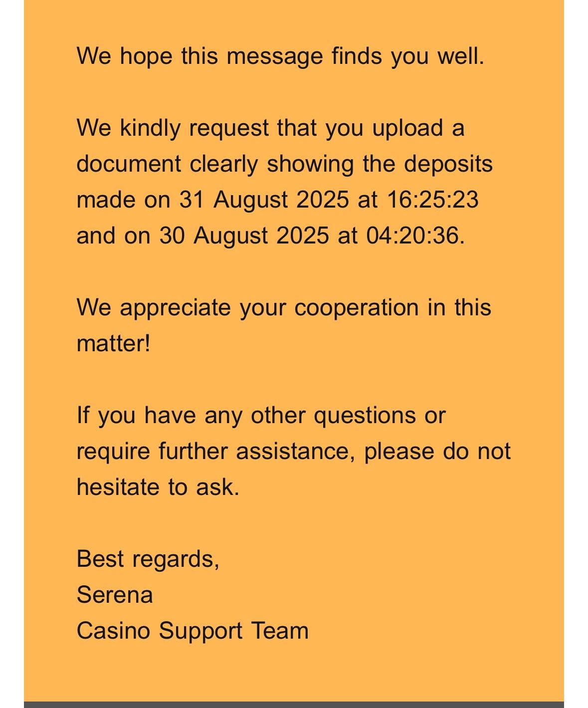
Task: Click the word "deposits"
Action: pos(448,164)
